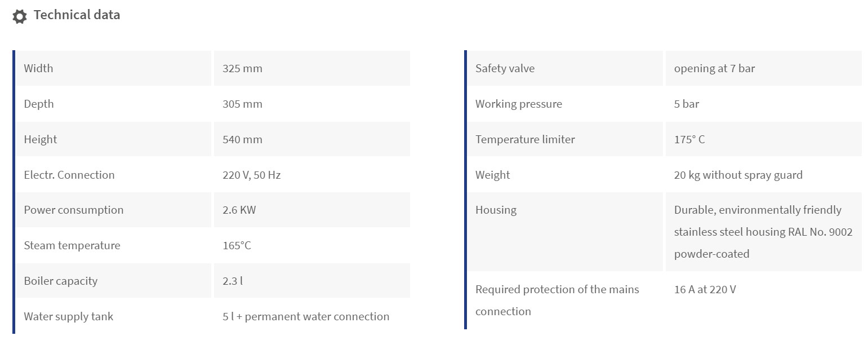Select the Technical data heading

point(77,15)
